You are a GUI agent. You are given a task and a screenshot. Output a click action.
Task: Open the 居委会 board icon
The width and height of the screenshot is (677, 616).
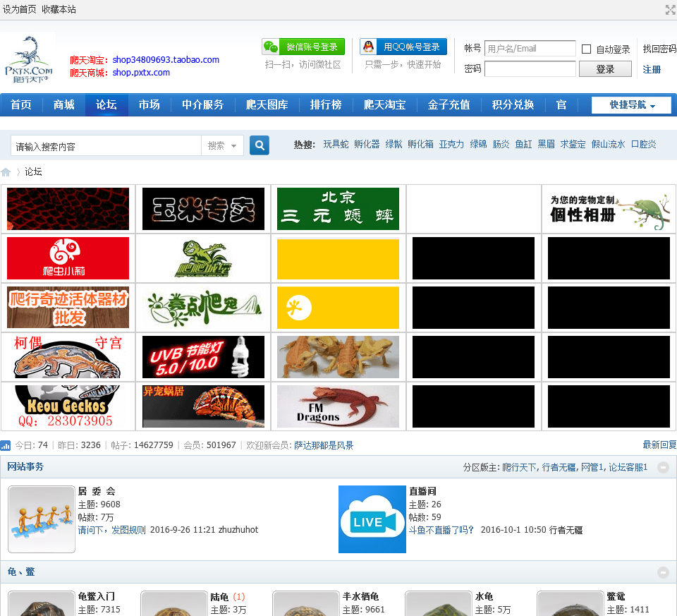click(42, 519)
